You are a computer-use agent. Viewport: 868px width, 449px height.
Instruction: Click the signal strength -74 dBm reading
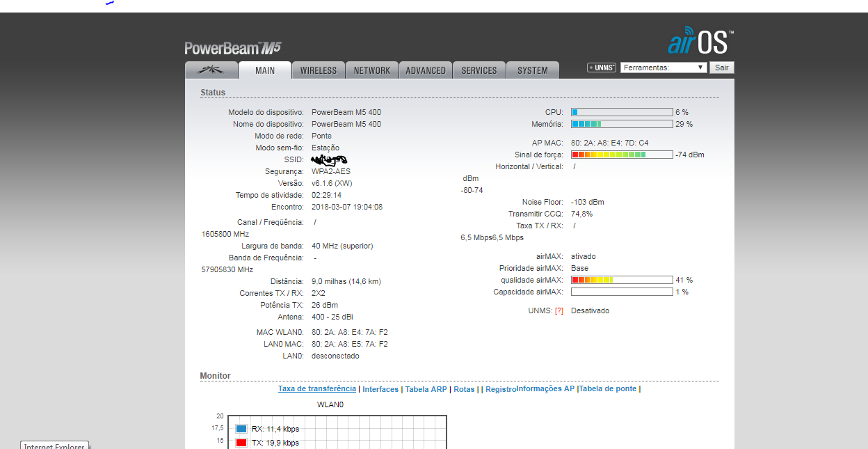[x=690, y=155]
